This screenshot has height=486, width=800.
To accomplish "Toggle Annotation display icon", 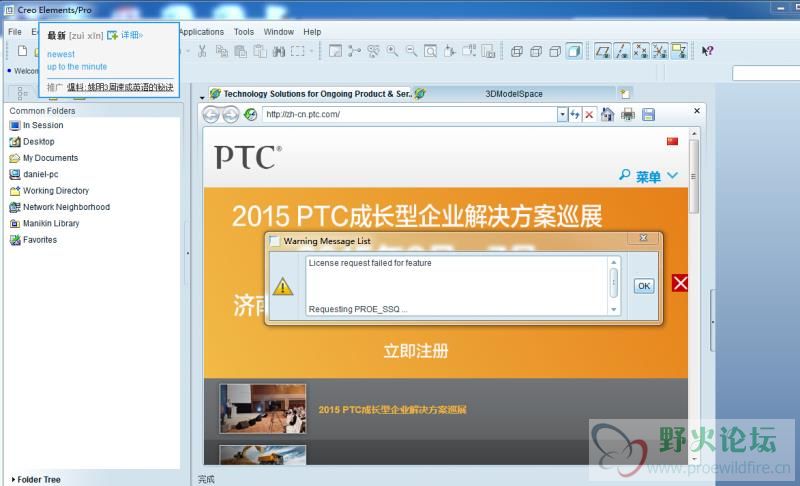I will [679, 50].
